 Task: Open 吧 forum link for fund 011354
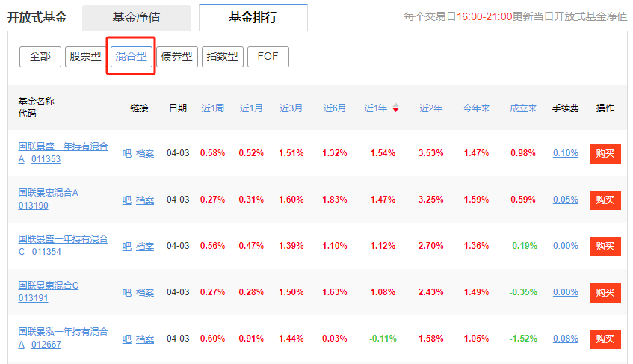127,247
